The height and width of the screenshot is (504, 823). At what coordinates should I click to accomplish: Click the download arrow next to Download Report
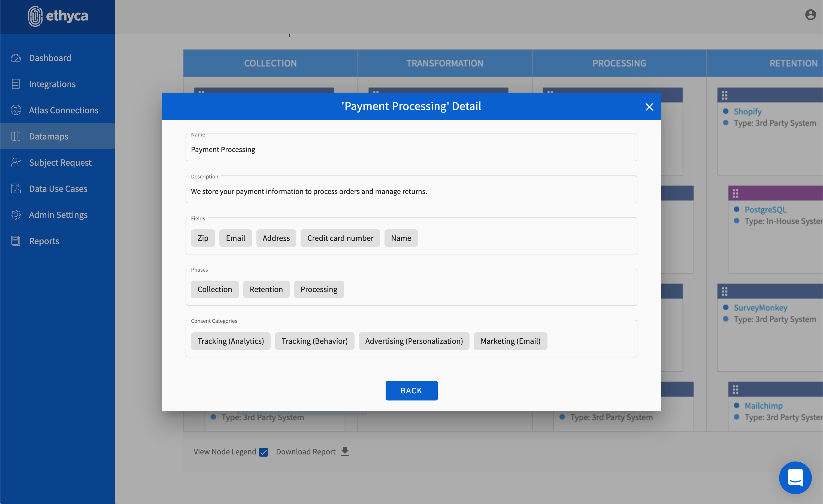[345, 452]
